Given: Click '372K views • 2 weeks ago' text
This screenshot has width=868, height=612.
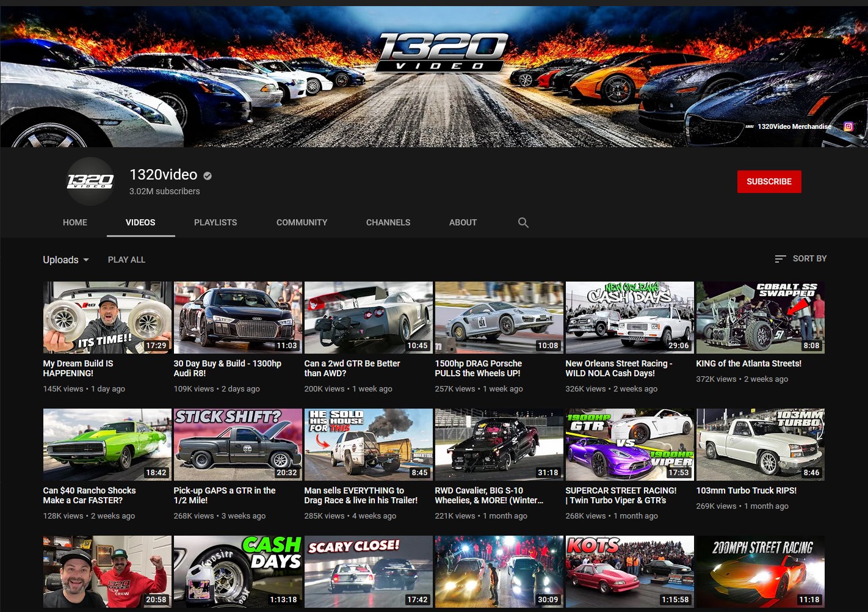Looking at the screenshot, I should click(742, 379).
